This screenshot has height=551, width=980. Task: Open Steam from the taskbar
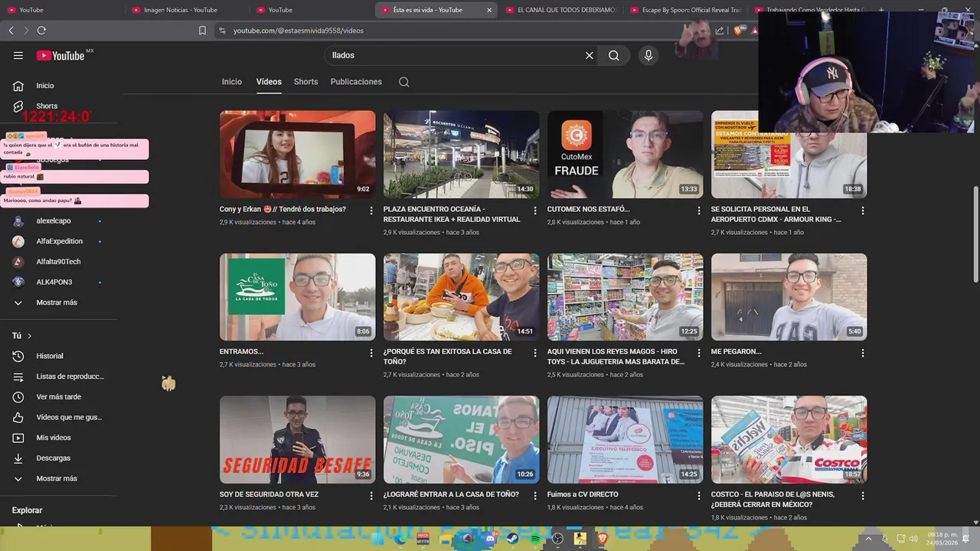click(513, 539)
